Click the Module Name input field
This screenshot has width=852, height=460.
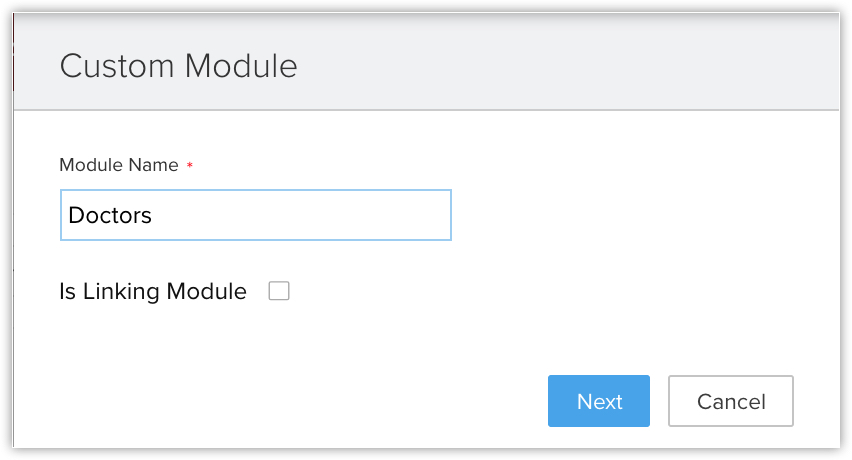click(x=255, y=215)
